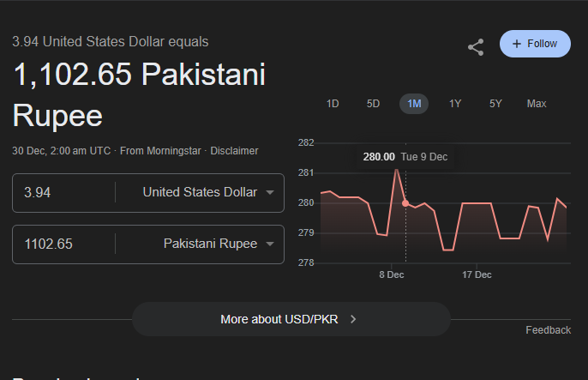The image size is (588, 380).
Task: Open the Disclaimer link
Action: (x=234, y=150)
